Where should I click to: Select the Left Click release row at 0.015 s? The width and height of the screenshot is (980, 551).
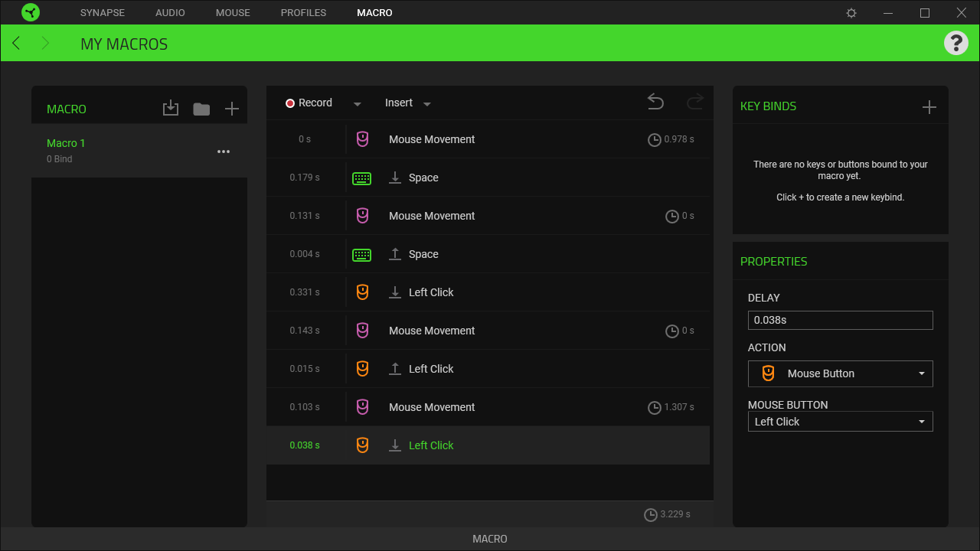click(x=488, y=369)
